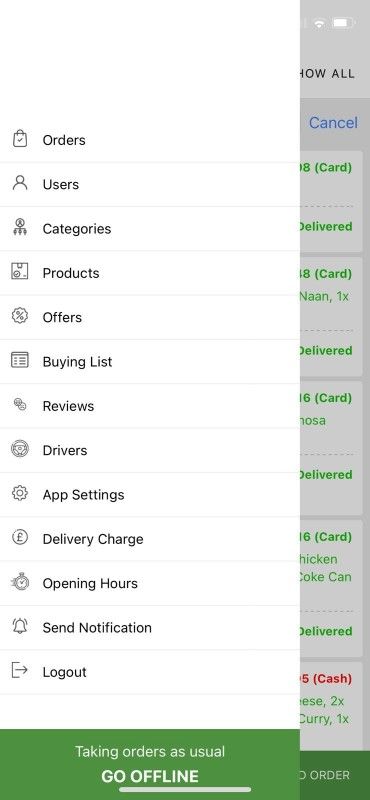
Task: Tap the SHOW ALL button
Action: (326, 73)
